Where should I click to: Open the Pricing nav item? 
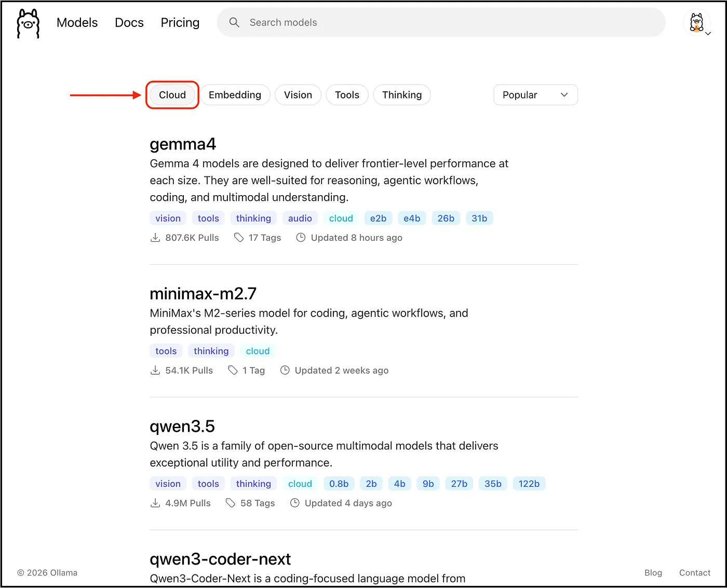coord(180,22)
